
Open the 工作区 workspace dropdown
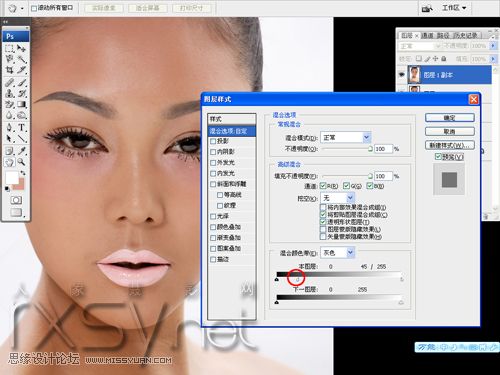[454, 8]
